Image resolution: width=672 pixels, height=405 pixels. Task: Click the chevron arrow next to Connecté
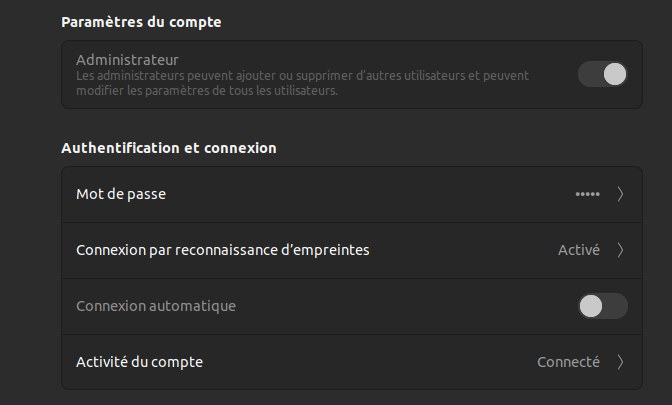[x=620, y=362]
